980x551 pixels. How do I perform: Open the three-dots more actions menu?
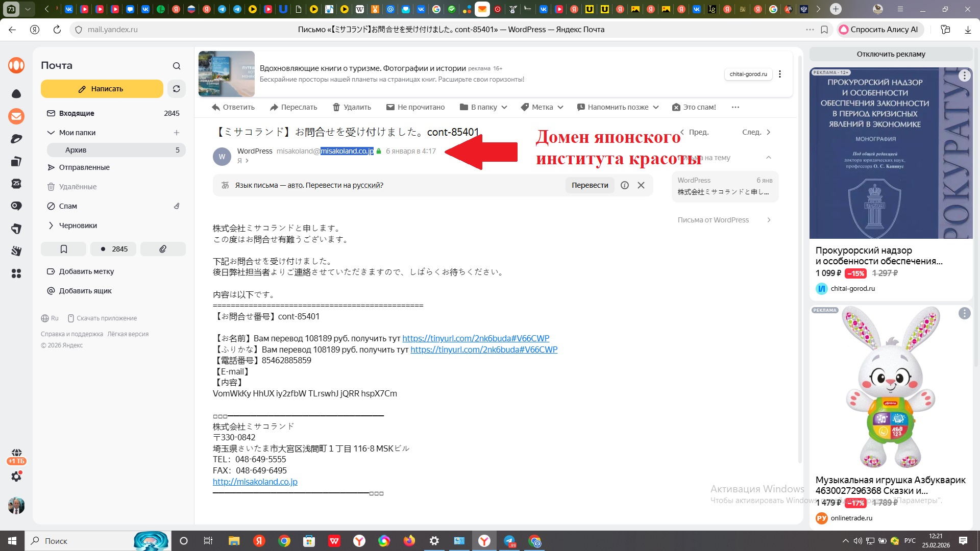(x=735, y=107)
